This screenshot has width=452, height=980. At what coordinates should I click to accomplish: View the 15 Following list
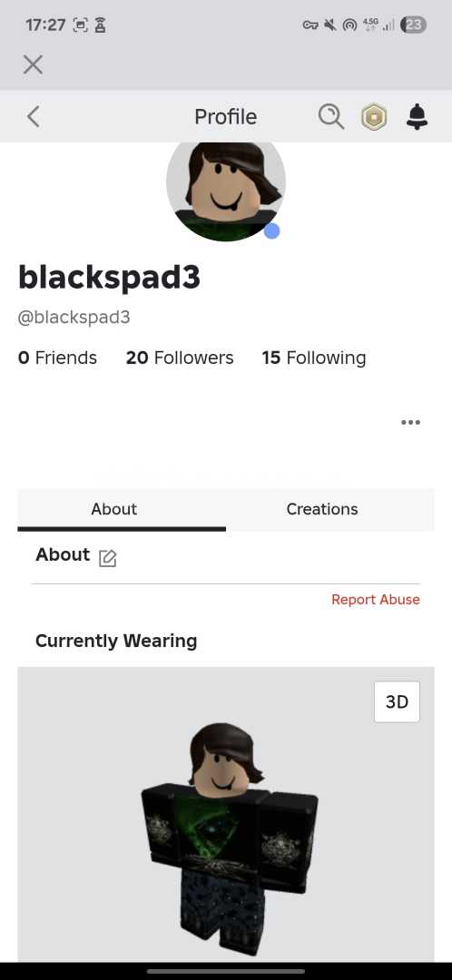click(x=314, y=358)
